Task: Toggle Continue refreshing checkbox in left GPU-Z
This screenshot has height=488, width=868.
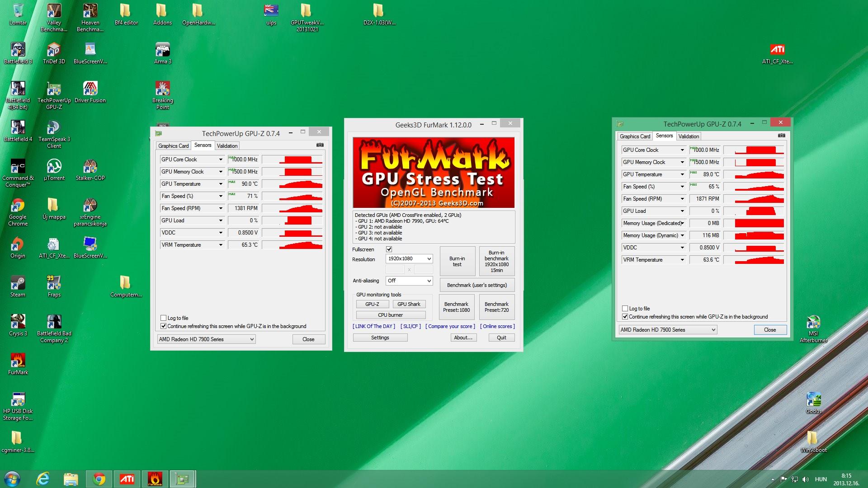Action: (164, 326)
